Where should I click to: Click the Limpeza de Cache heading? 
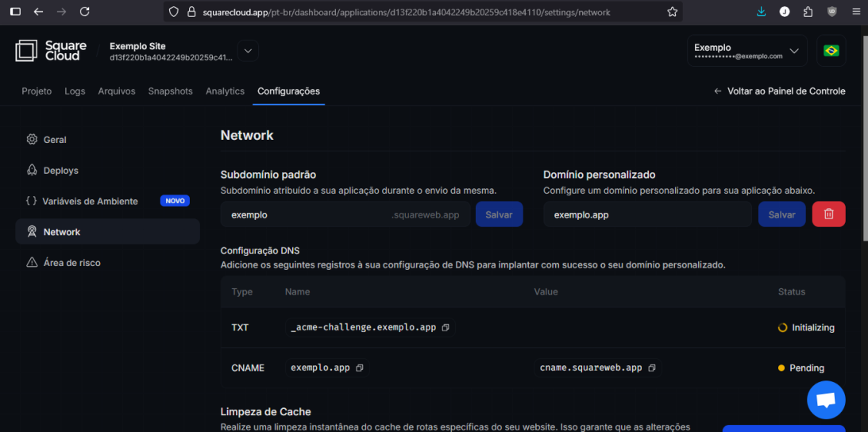point(266,412)
